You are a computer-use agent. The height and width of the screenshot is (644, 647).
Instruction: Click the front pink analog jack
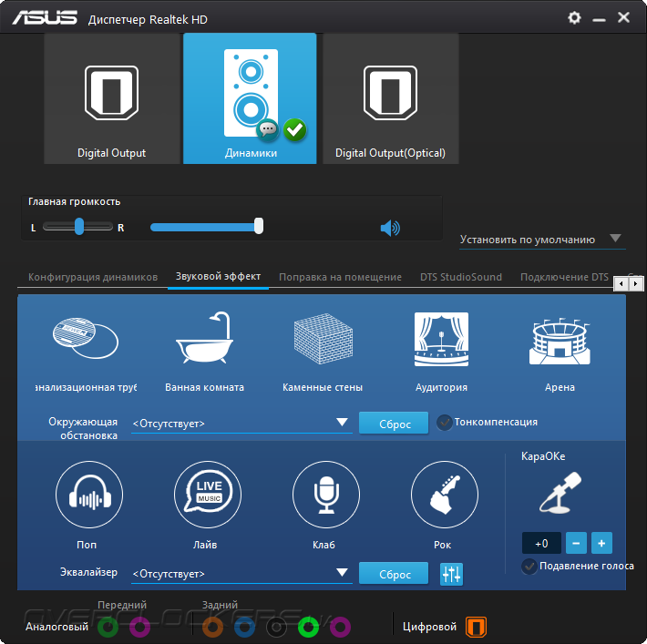139,627
